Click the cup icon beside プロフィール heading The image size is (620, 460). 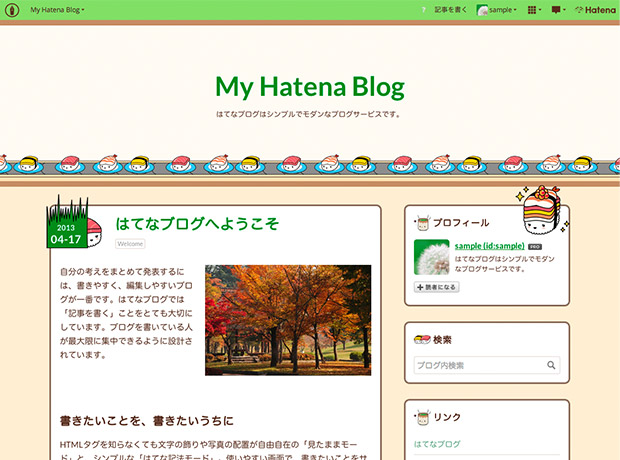coord(422,223)
